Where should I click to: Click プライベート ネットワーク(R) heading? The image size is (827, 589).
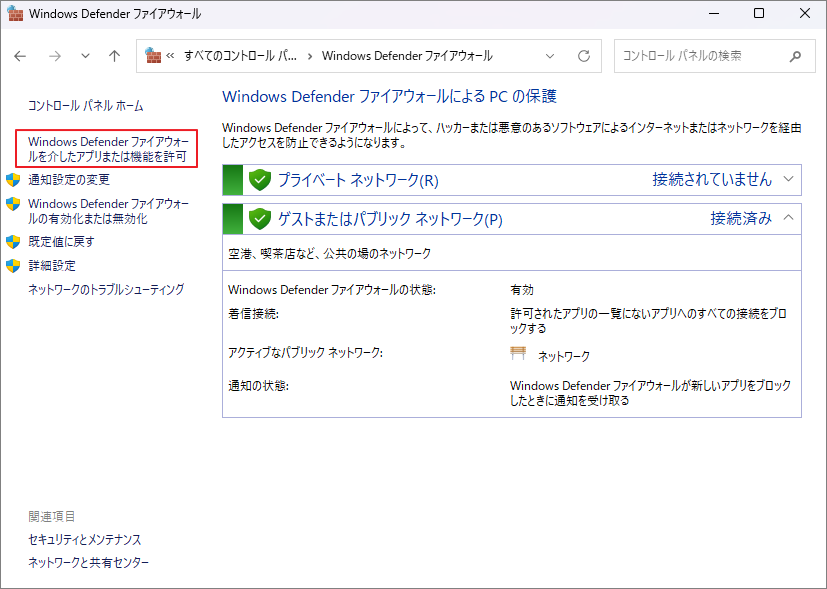[358, 180]
